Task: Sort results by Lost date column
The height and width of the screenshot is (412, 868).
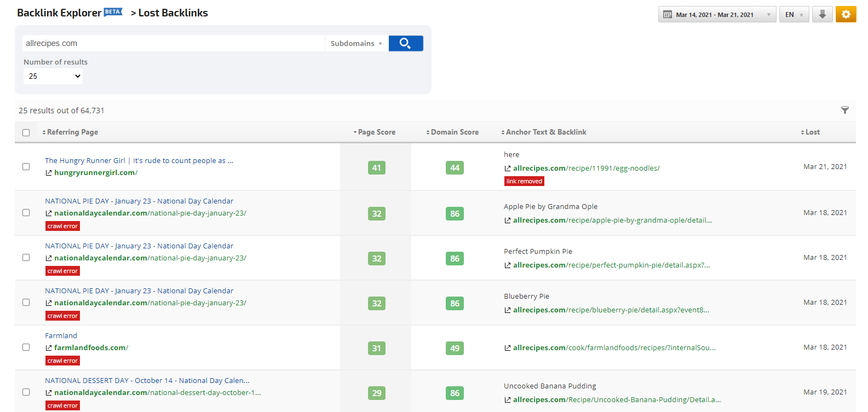Action: click(x=811, y=132)
